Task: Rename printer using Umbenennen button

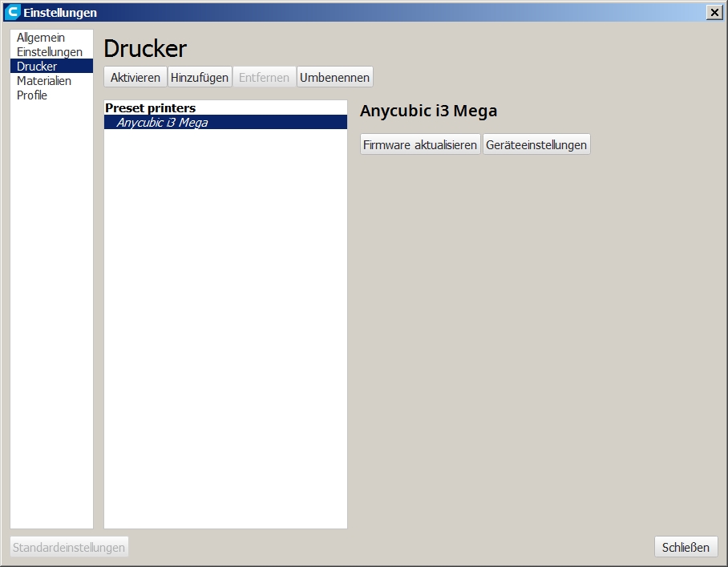Action: (x=334, y=78)
